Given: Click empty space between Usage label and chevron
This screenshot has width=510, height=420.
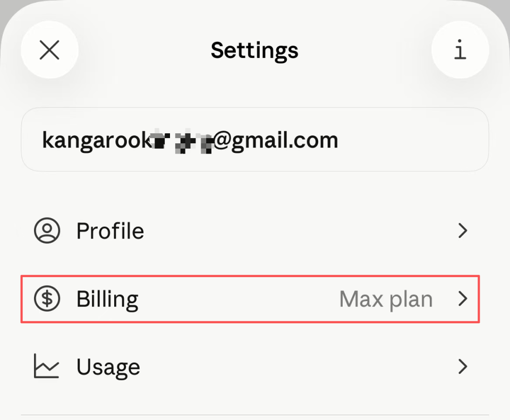Looking at the screenshot, I should click(297, 366).
